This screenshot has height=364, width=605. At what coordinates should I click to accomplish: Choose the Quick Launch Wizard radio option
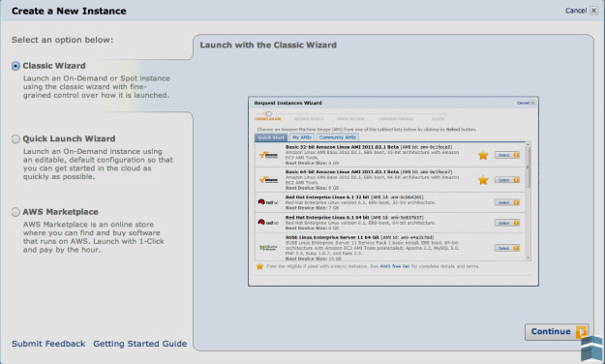pyautogui.click(x=15, y=139)
